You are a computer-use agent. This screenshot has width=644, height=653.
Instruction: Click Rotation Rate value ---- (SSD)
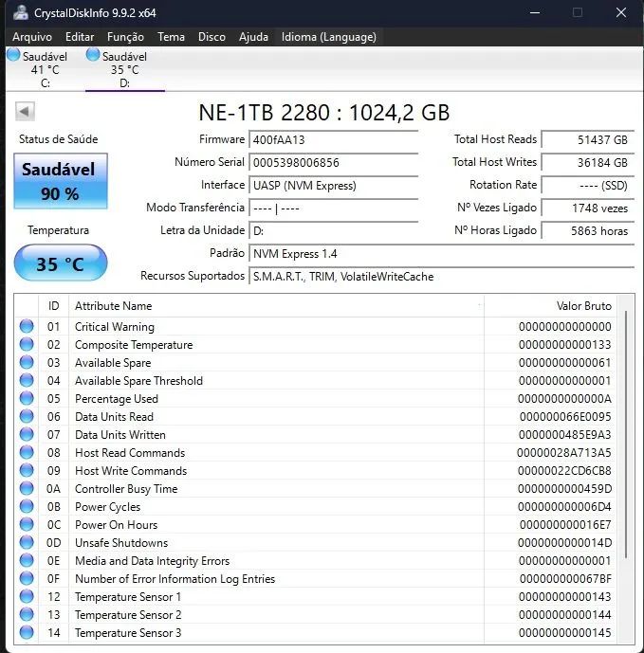588,186
